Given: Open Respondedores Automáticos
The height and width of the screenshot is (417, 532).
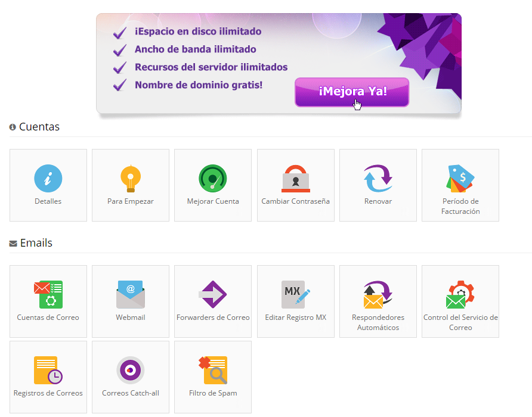Looking at the screenshot, I should pyautogui.click(x=378, y=294).
